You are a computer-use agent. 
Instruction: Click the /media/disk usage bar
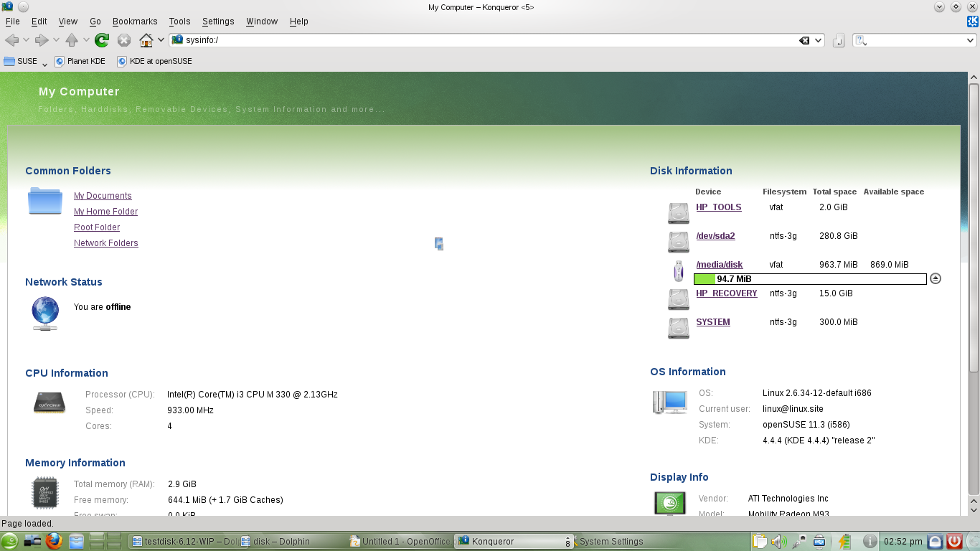[810, 279]
